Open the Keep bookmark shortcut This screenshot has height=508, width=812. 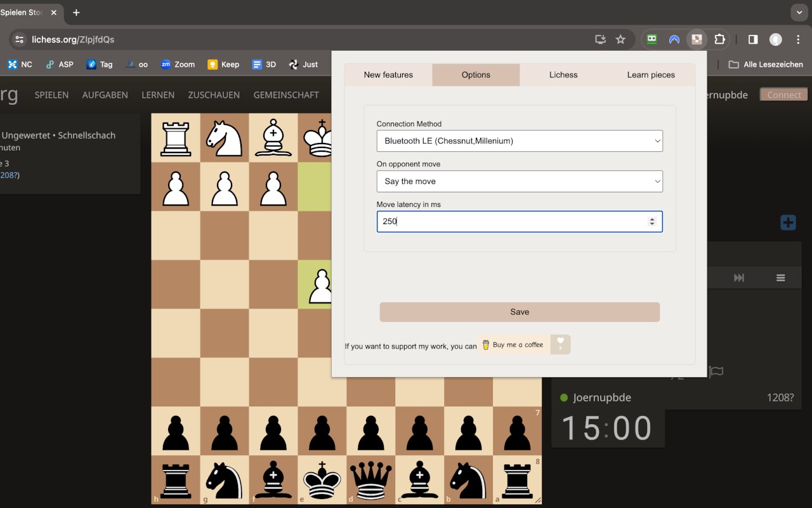coord(223,64)
